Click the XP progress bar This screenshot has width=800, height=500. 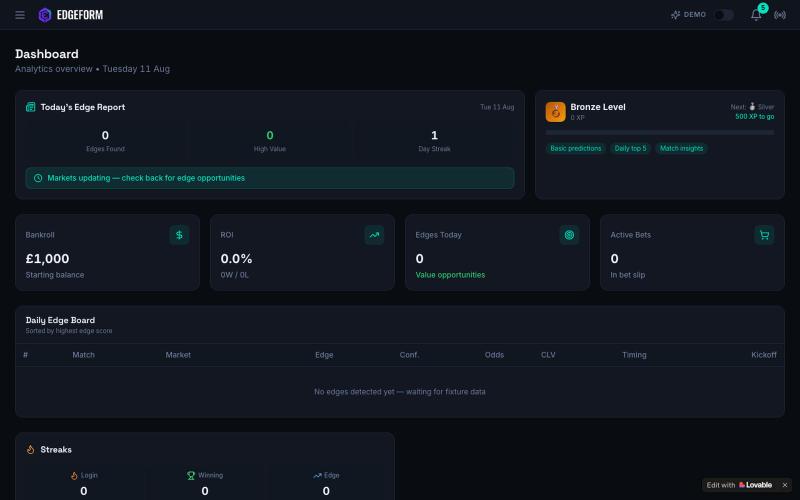660,133
